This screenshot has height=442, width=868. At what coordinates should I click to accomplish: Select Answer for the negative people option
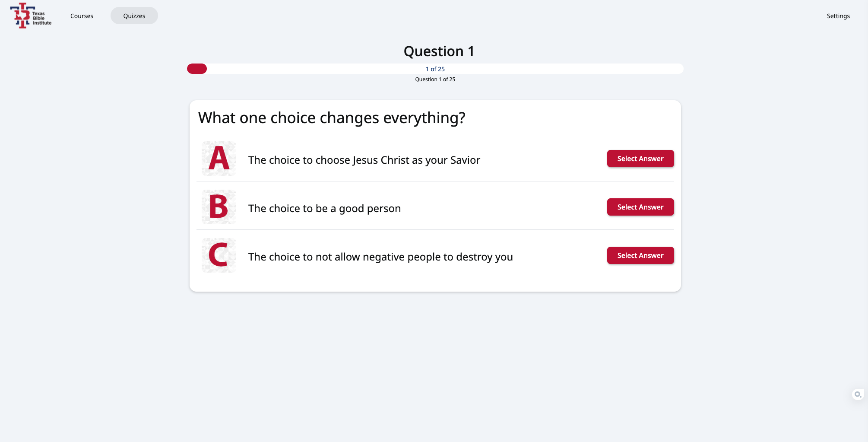[640, 255]
